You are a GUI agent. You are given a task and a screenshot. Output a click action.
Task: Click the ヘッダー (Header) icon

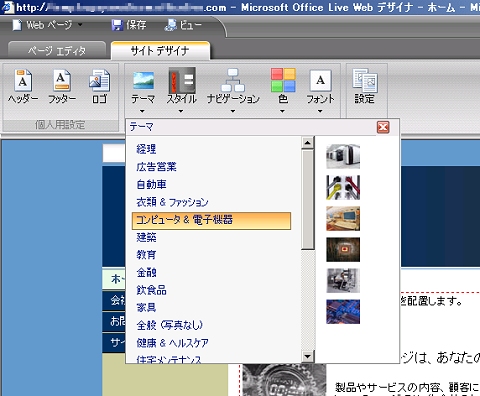pos(23,80)
